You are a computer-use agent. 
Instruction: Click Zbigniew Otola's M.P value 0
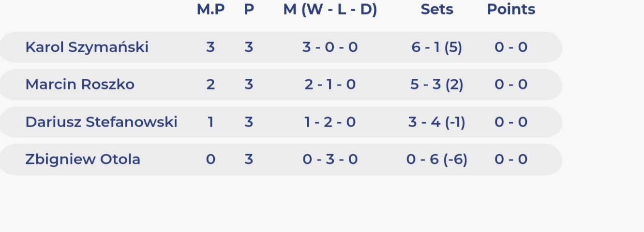(x=210, y=159)
